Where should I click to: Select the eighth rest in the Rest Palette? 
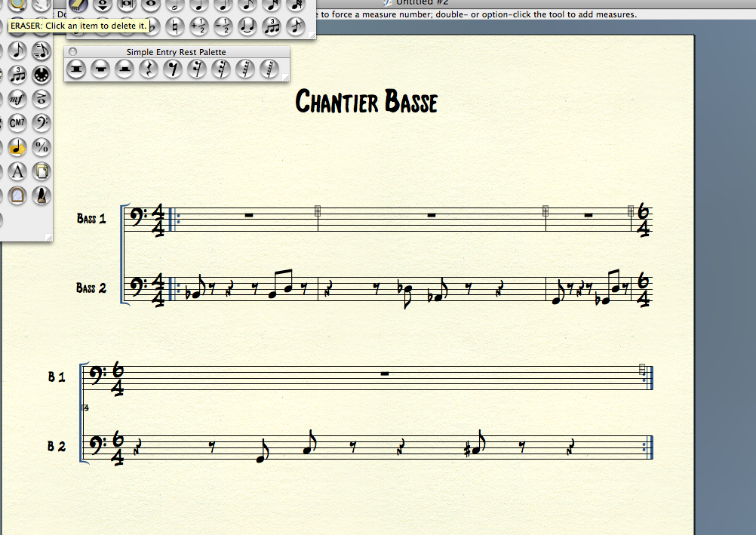(173, 69)
